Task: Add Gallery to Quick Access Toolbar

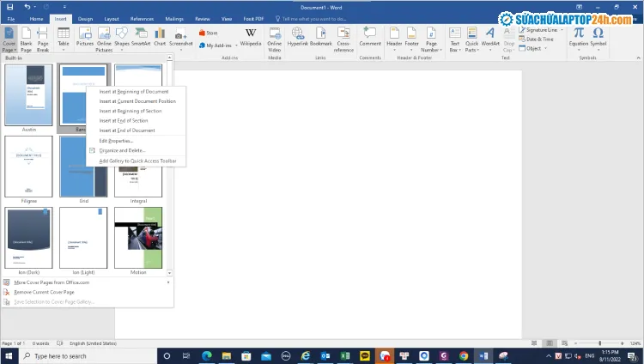Action: coord(136,161)
